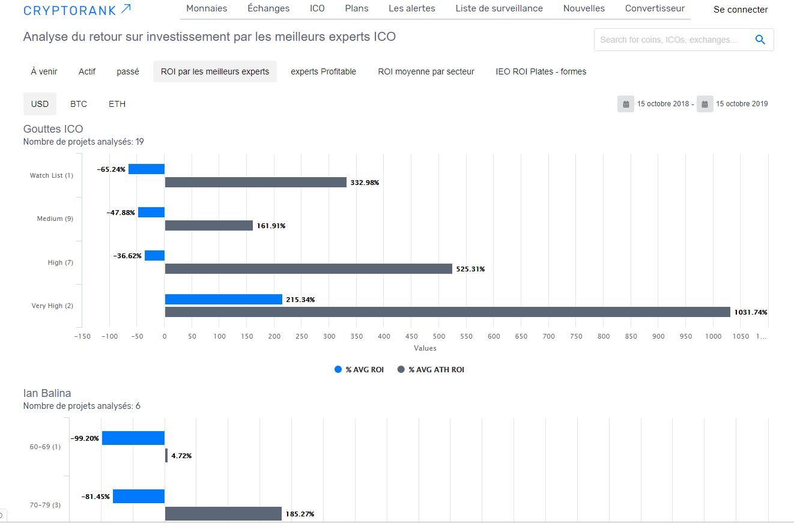The width and height of the screenshot is (794, 532).
Task: Select BTC currency
Action: pos(79,104)
